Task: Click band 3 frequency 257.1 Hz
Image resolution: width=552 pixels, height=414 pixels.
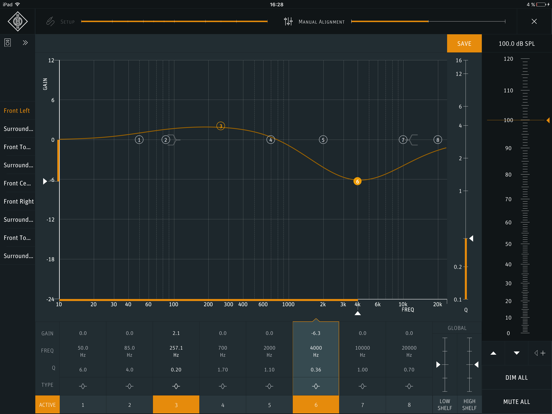Action: pos(176,351)
